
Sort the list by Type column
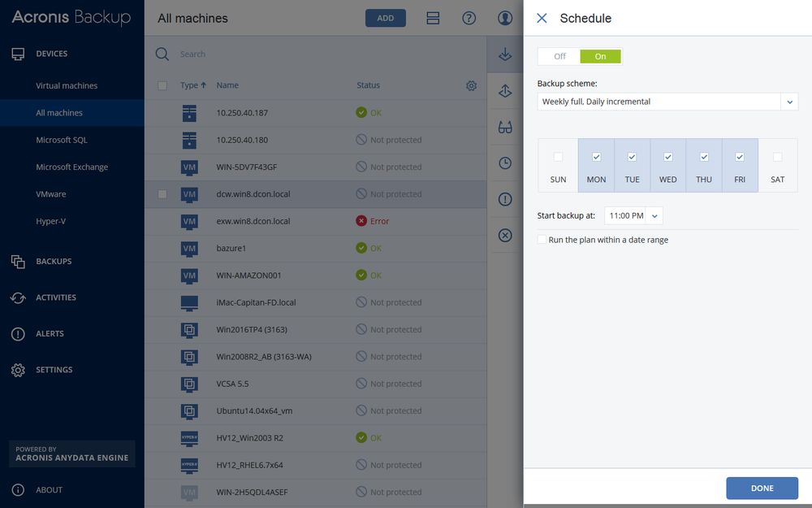(192, 85)
